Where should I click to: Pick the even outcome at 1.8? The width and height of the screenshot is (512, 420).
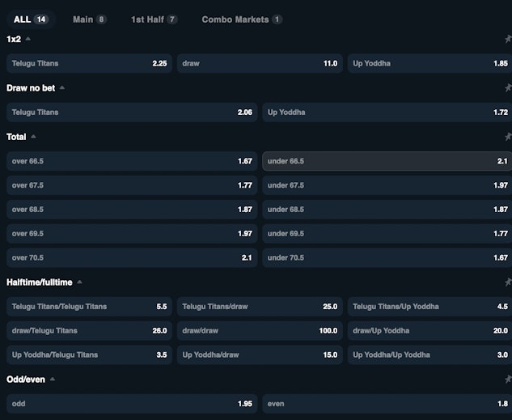click(387, 403)
